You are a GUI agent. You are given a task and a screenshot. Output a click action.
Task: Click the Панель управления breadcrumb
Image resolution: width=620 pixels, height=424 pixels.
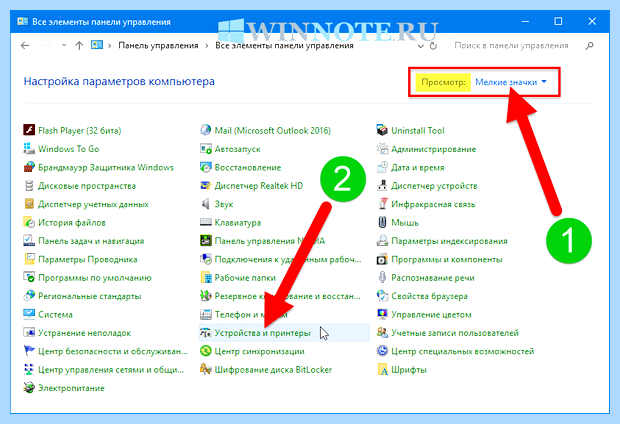158,45
